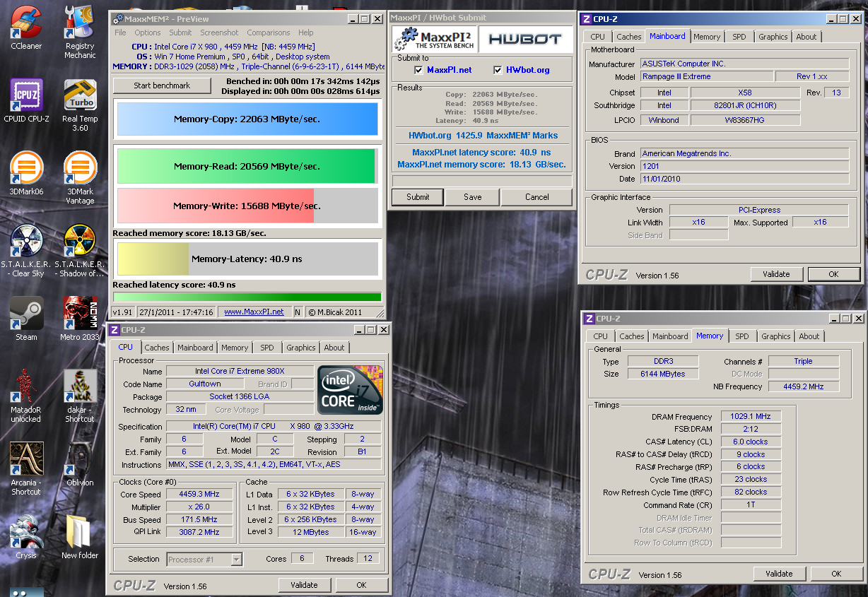The image size is (868, 597).
Task: Open S.T.A.L.K.E.R. Clear Sky icon
Action: [26, 251]
